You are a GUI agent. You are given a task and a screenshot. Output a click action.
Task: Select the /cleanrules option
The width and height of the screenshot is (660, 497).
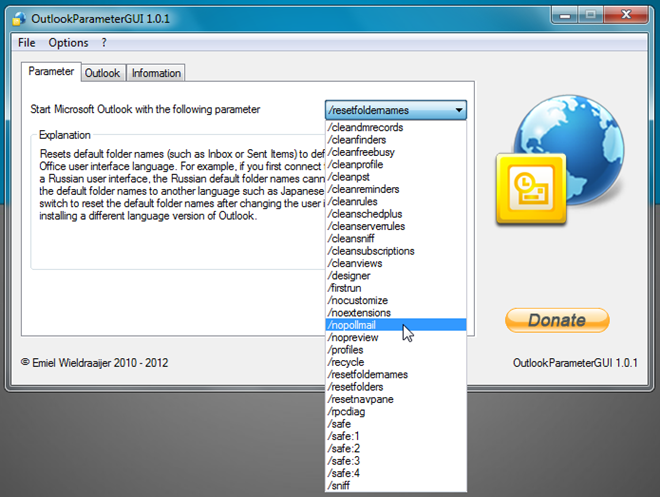click(396, 202)
